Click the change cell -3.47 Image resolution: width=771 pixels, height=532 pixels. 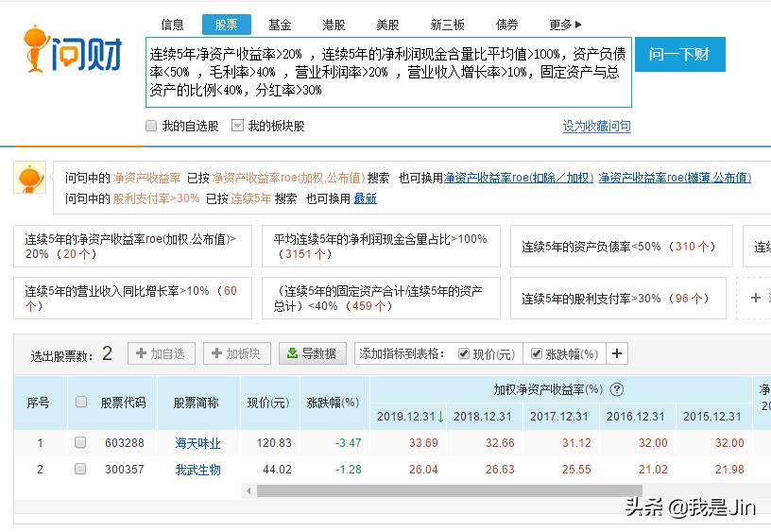point(348,443)
